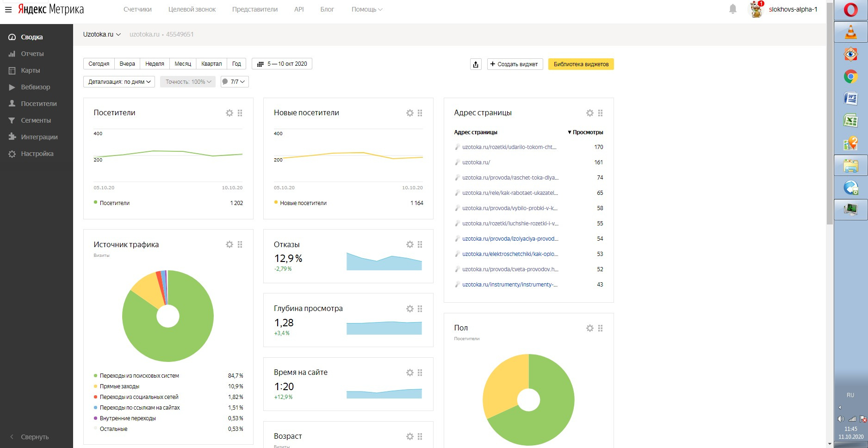Click the notifications bell icon
The width and height of the screenshot is (868, 448).
(732, 9)
